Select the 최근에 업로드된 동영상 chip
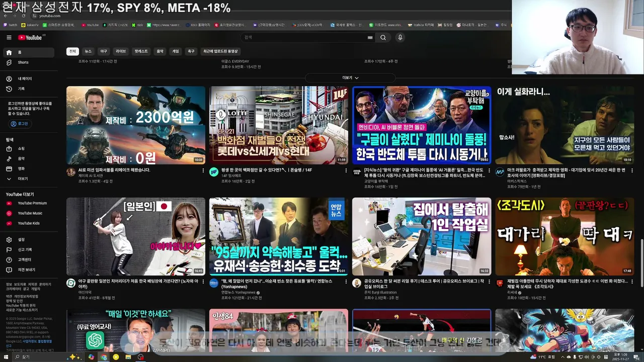The height and width of the screenshot is (362, 644). (220, 51)
